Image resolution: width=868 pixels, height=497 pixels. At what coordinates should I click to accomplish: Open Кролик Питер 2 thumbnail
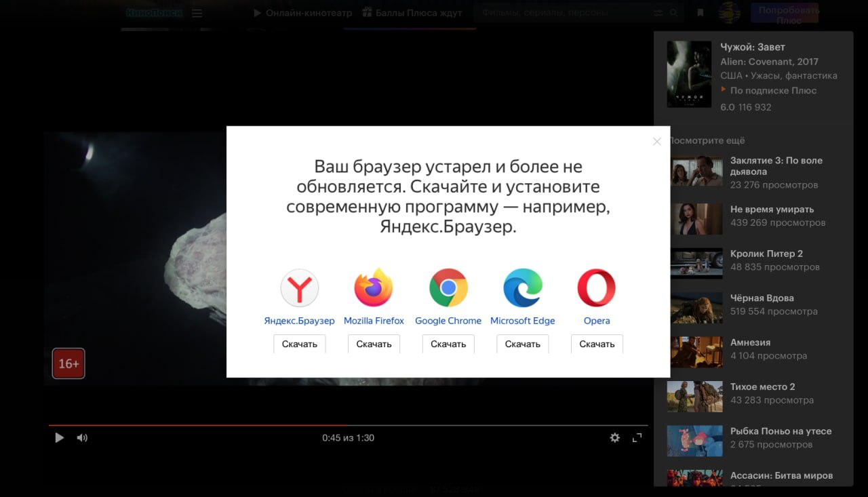(696, 263)
